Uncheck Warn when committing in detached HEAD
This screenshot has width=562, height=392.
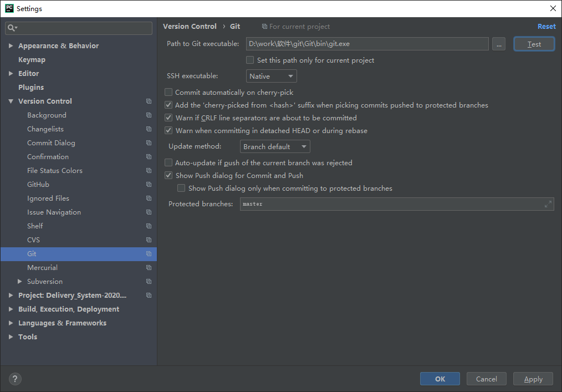[x=168, y=130]
